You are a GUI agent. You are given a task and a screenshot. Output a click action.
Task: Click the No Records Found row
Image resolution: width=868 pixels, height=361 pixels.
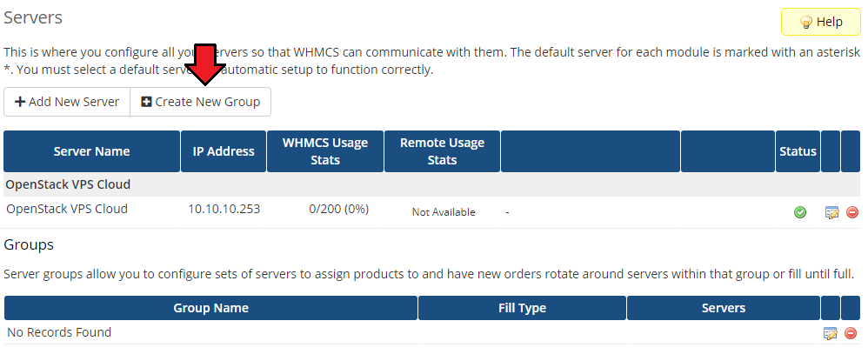(x=59, y=332)
